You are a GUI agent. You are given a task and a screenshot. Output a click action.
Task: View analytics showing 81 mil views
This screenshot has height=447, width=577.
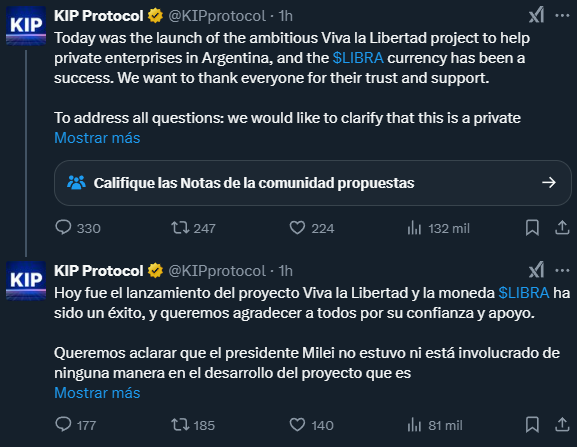435,425
